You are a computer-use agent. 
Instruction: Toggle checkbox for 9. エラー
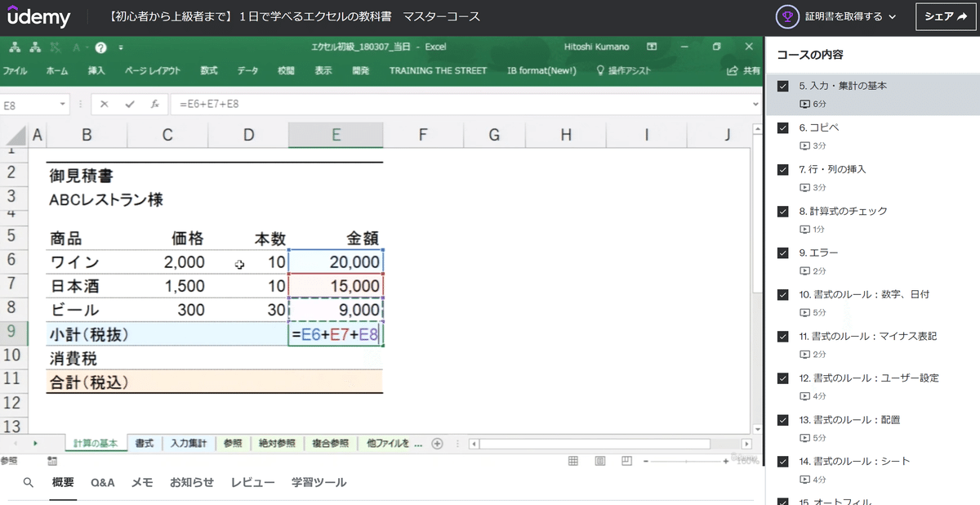point(783,252)
